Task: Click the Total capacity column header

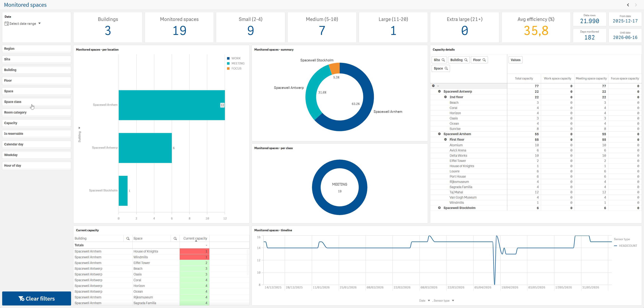Action: [524, 78]
